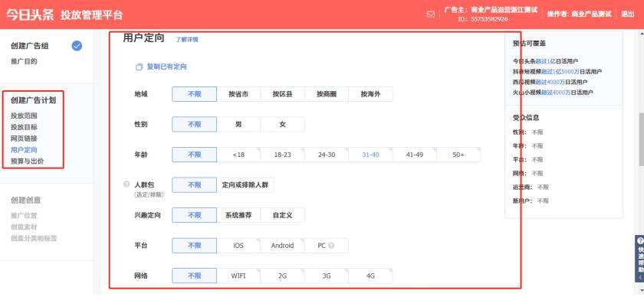This screenshot has height=297, width=644.
Task: Toggle the 2G network option
Action: (x=283, y=276)
